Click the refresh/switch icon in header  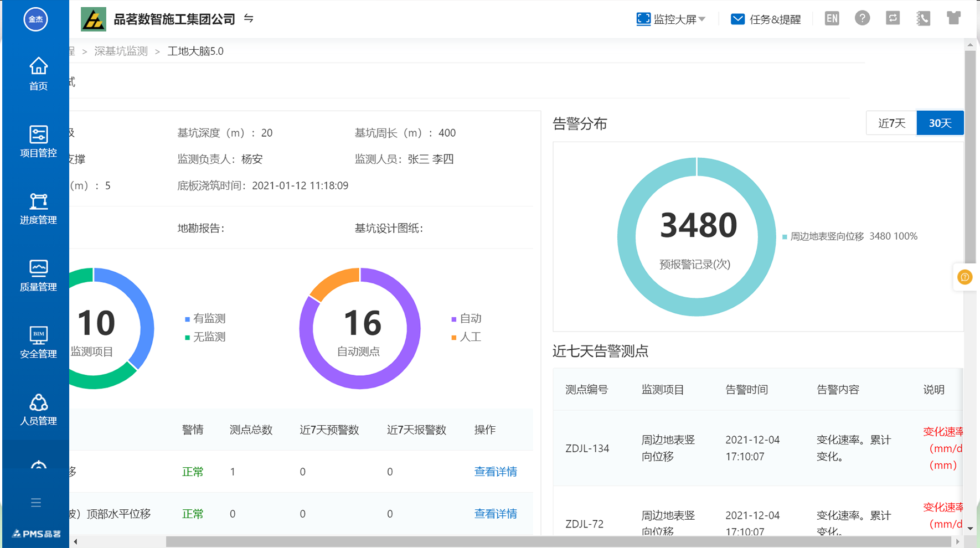click(x=893, y=18)
